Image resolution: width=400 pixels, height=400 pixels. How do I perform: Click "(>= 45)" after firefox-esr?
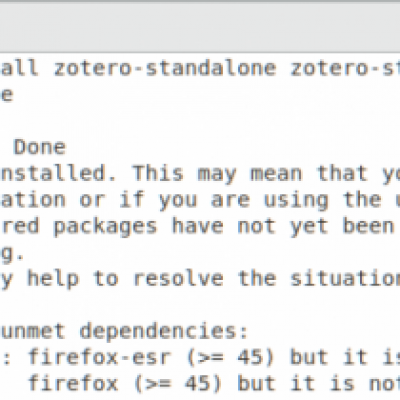click(230, 358)
